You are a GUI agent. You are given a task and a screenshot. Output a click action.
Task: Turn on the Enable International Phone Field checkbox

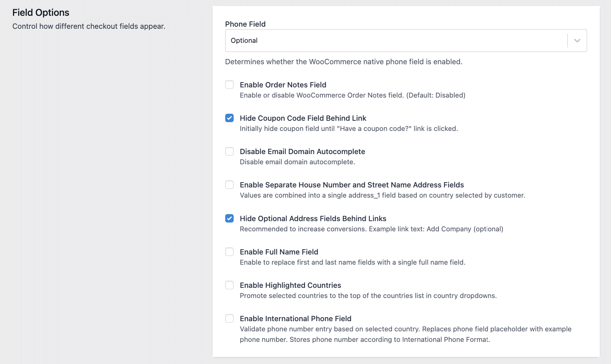(229, 318)
